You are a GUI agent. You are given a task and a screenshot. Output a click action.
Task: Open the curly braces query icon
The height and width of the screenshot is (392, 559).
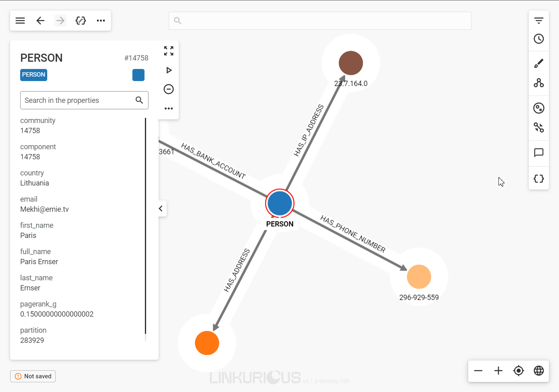coord(538,179)
